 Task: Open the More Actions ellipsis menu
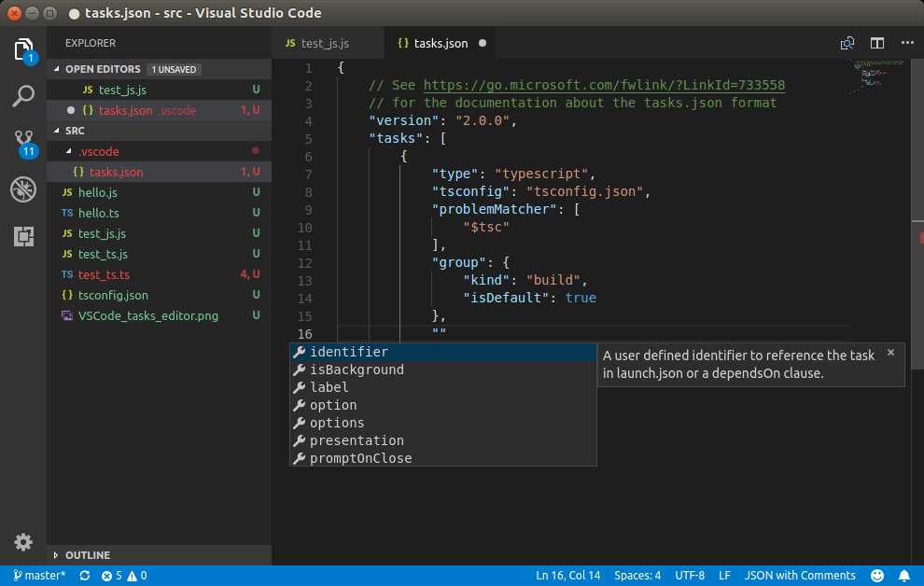pos(907,43)
